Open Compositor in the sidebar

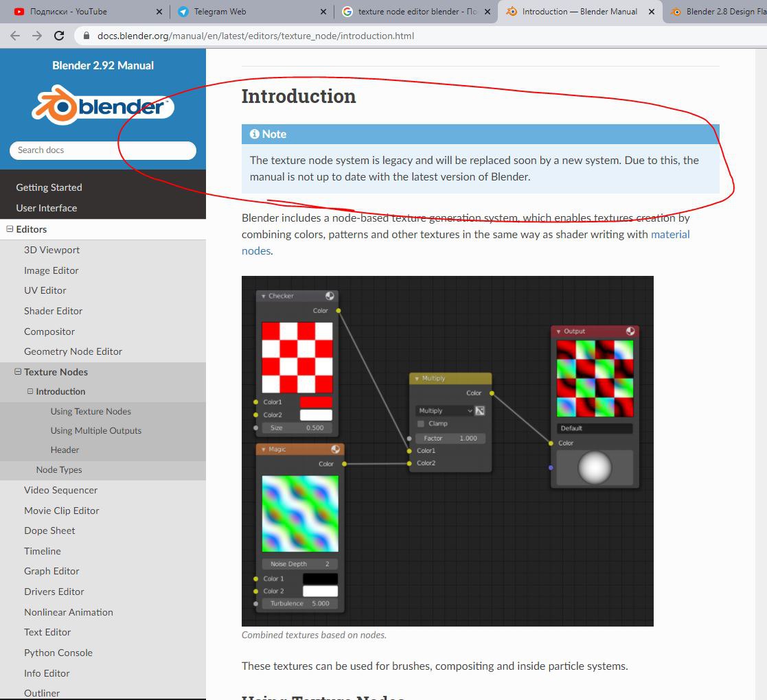(x=49, y=331)
